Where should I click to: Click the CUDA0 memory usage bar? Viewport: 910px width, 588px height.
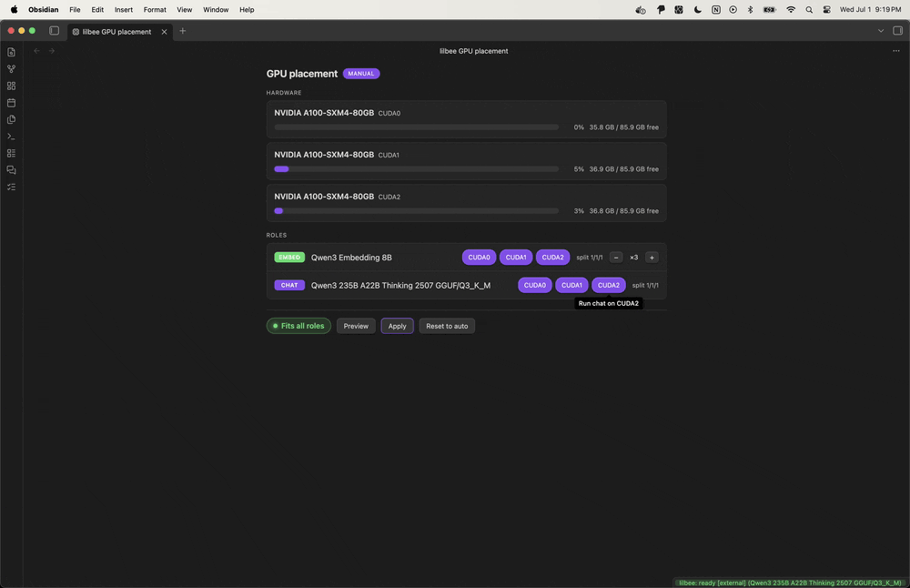(x=416, y=127)
